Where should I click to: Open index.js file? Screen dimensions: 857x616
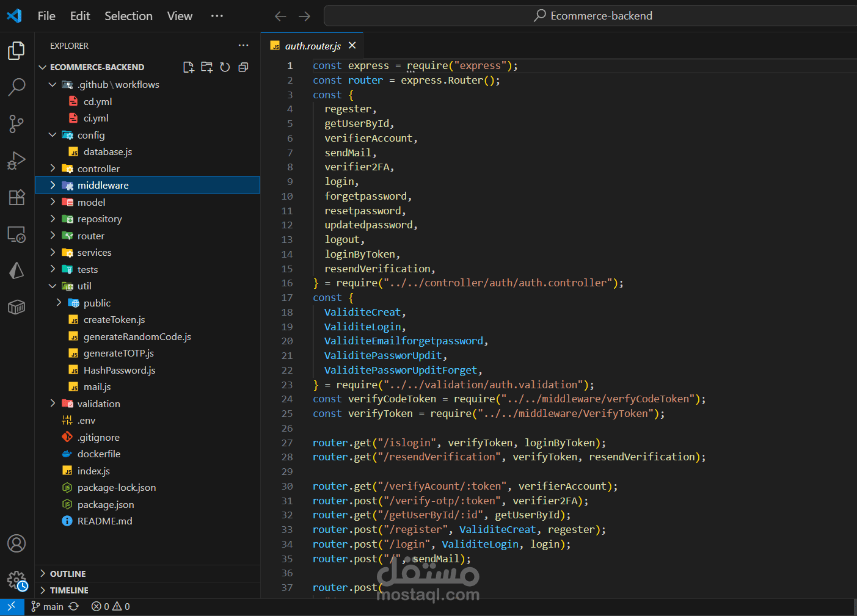coord(148,471)
